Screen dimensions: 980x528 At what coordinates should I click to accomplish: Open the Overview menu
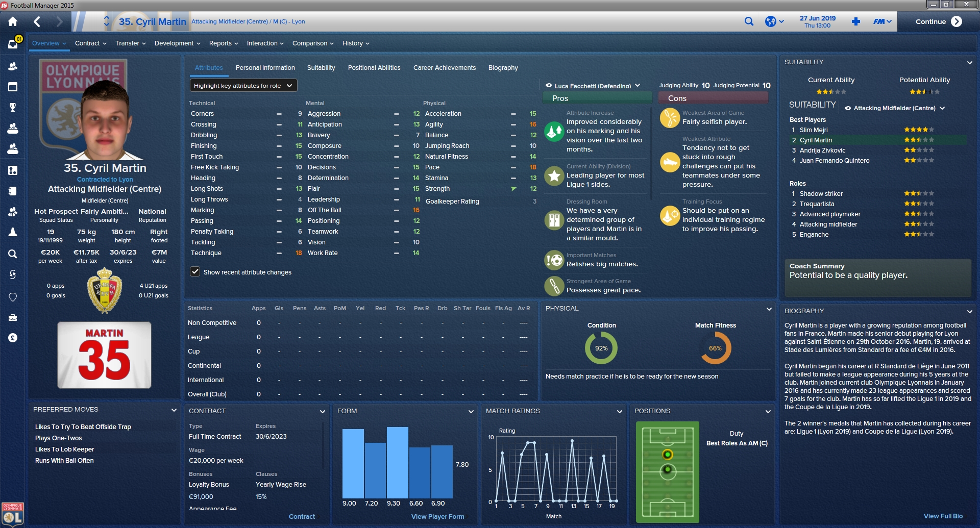[49, 43]
